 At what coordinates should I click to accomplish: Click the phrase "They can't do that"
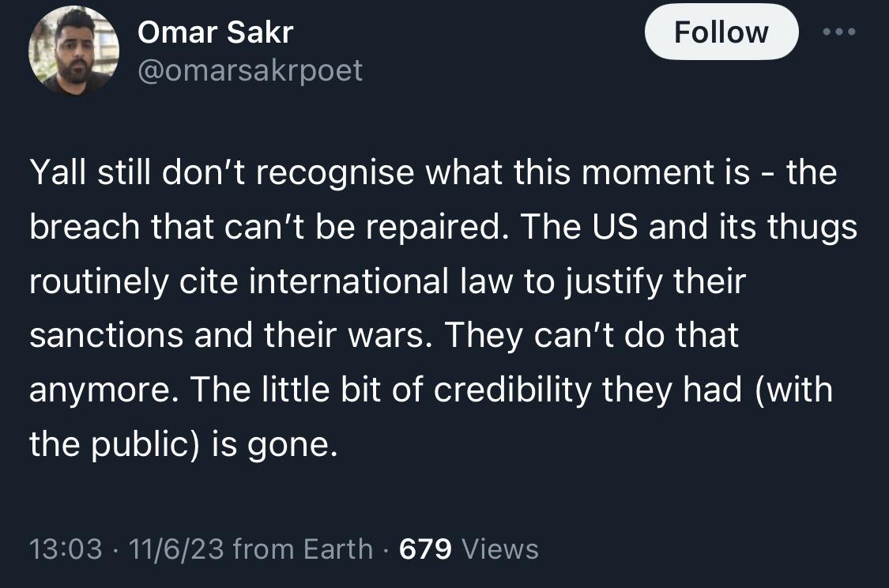coord(592,337)
